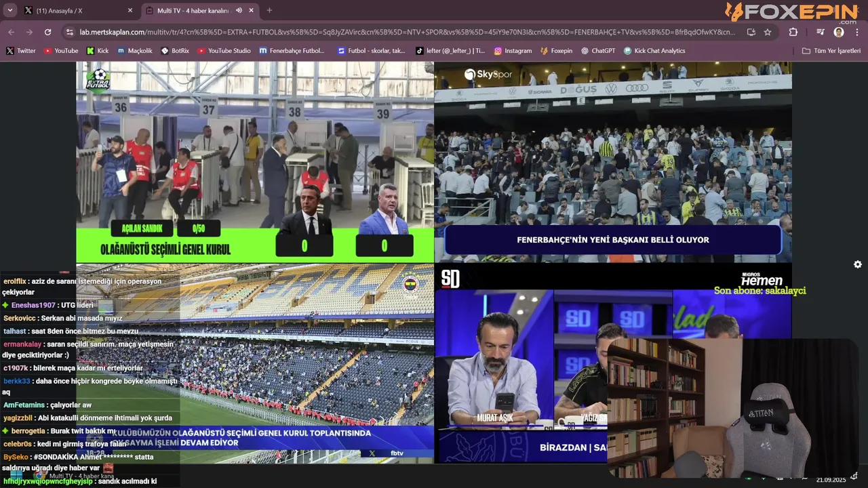Reload the current page
Screen dimensions: 868x488
click(x=47, y=32)
